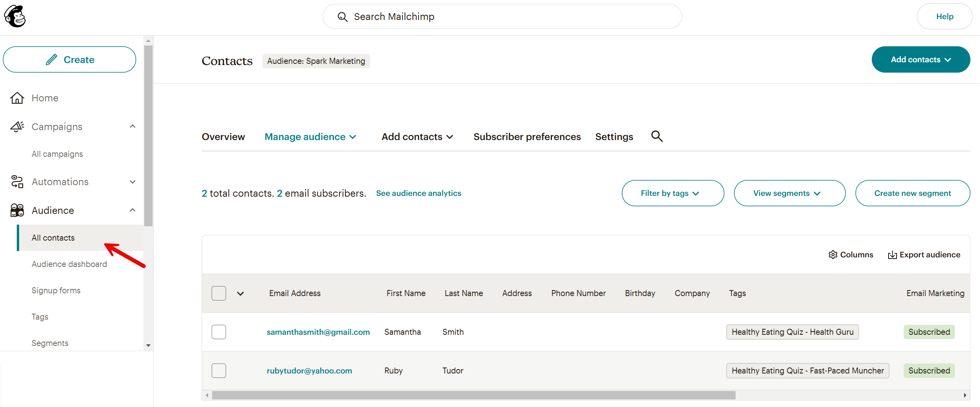Click the Create new segment button
Viewport: 980px width, 407px height.
(913, 193)
